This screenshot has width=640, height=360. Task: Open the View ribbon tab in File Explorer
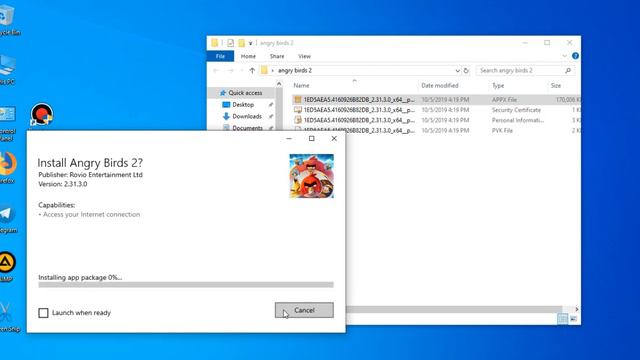[x=304, y=56]
